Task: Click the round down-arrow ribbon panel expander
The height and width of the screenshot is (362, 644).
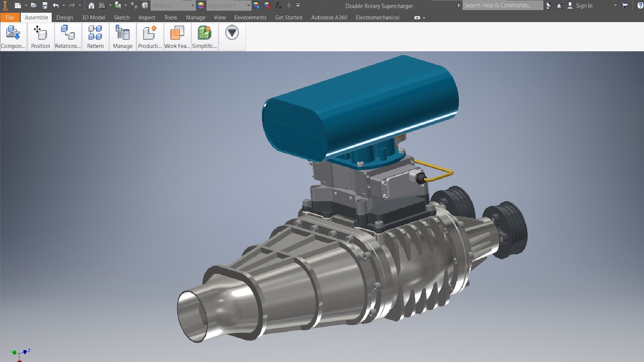Action: coord(232,33)
